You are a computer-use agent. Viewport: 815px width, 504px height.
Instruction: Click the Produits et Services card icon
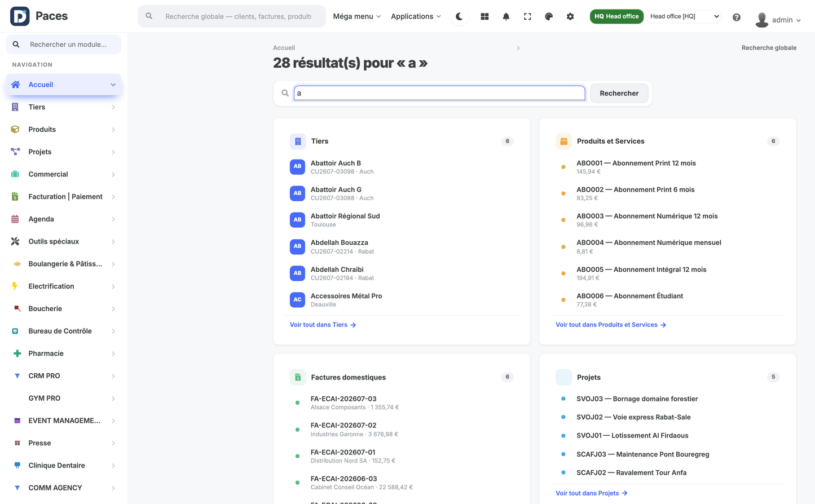563,142
